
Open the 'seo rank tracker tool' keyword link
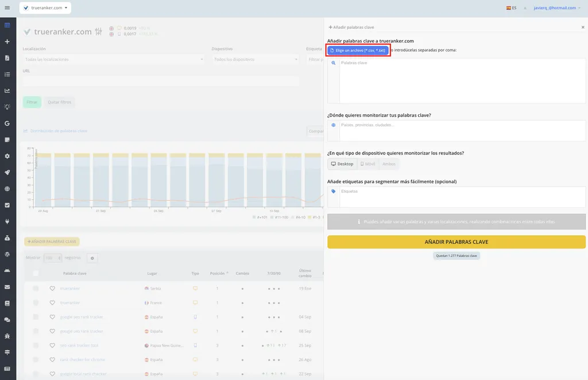pyautogui.click(x=79, y=346)
